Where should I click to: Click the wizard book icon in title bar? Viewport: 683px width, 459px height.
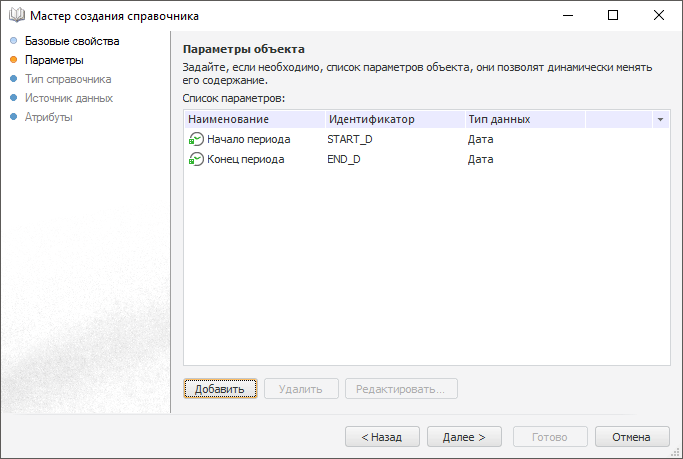pyautogui.click(x=15, y=16)
